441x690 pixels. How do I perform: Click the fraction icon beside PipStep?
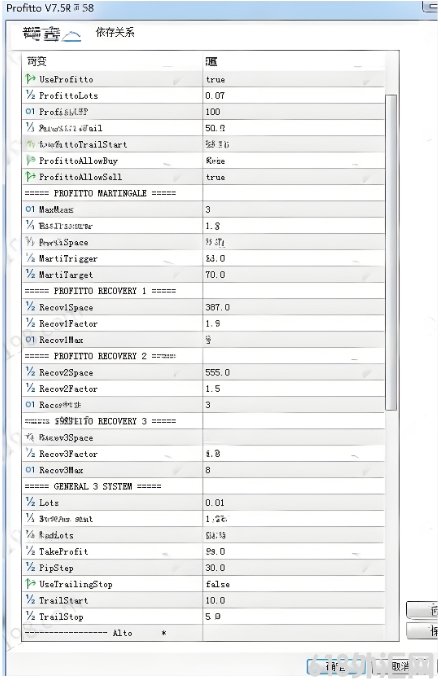tap(30, 568)
